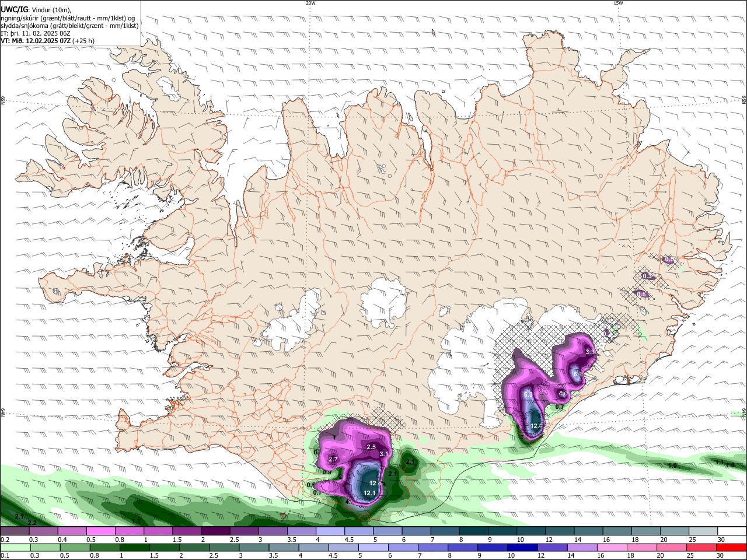The width and height of the screenshot is (747, 560).
Task: Click the small white Drangajökull ice cap in Westfjords
Action: (x=167, y=87)
